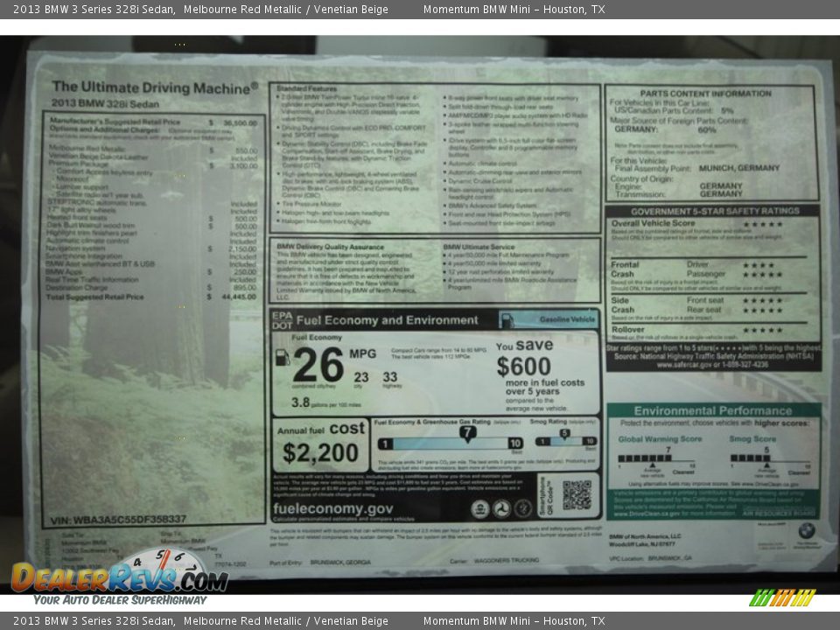
Task: Click the Standard Features heading
Action: tap(307, 88)
